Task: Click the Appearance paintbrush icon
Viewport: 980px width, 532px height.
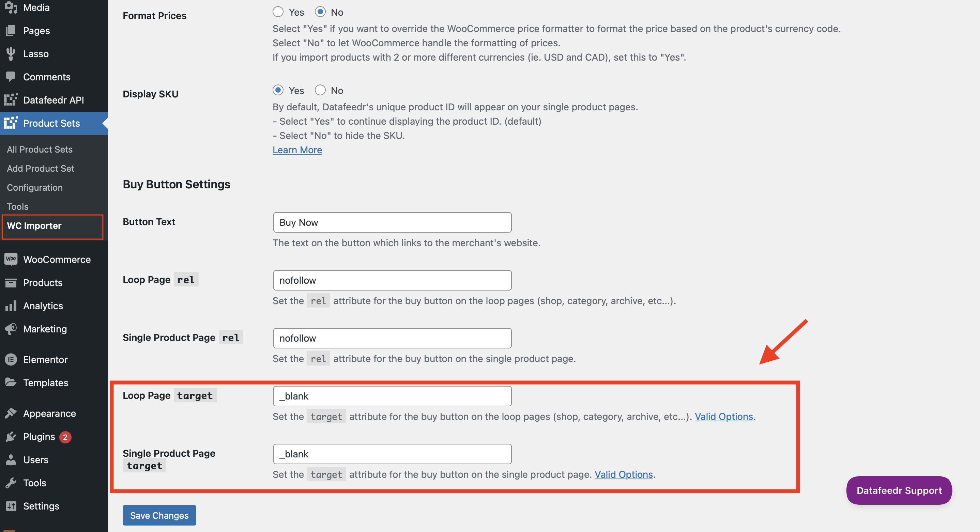Action: pyautogui.click(x=11, y=413)
